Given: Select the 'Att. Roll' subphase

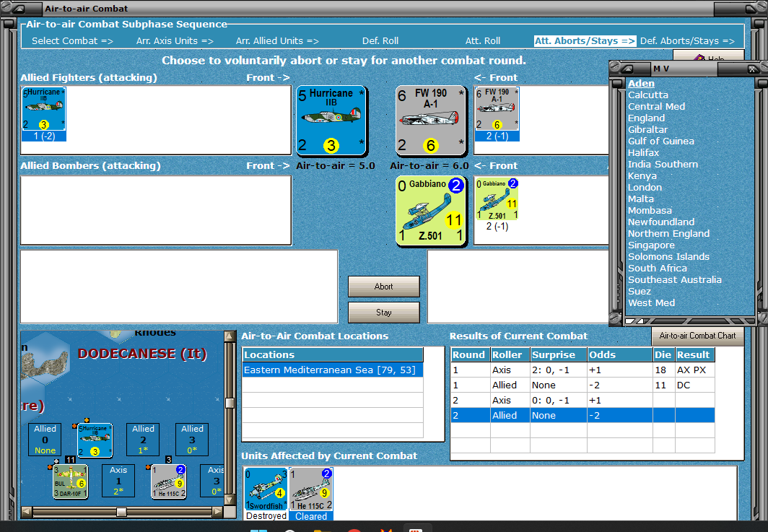Looking at the screenshot, I should tap(482, 41).
